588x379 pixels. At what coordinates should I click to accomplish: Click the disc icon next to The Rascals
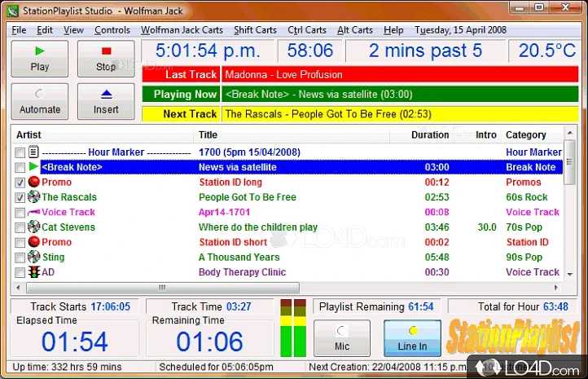33,196
